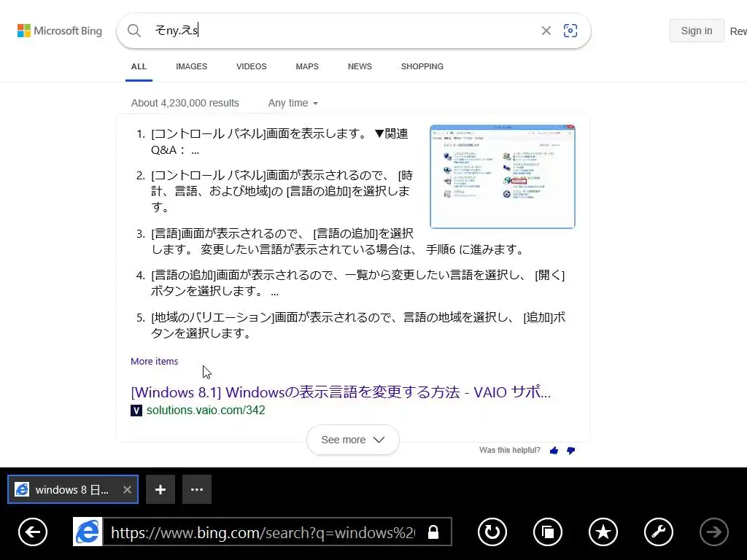Click the Sign in button

[x=697, y=31]
